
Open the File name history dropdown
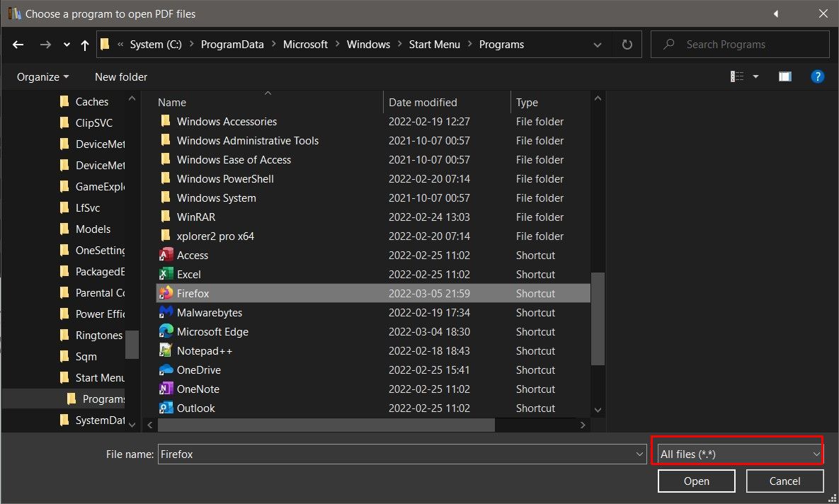pyautogui.click(x=639, y=454)
